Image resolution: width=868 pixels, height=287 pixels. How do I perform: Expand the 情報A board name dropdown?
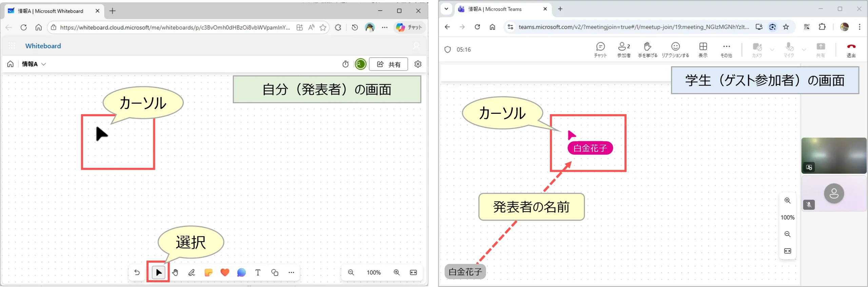click(x=43, y=64)
